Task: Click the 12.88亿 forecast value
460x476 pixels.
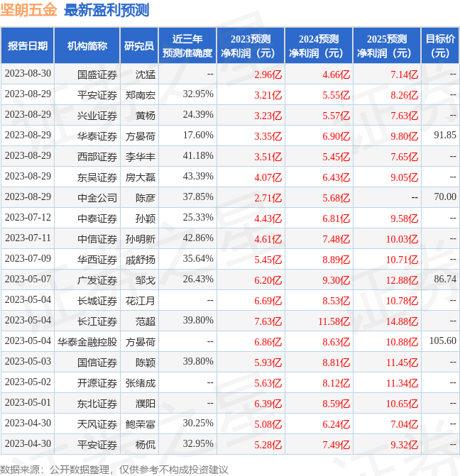Action: 402,280
